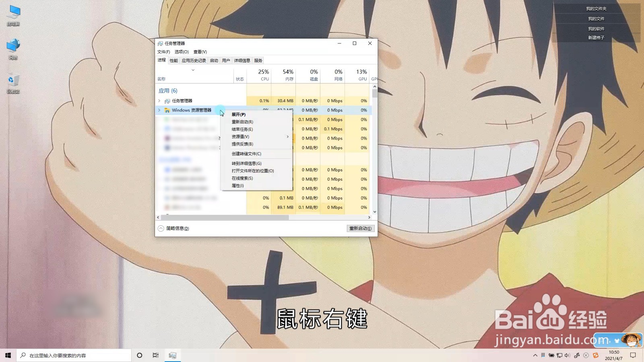Open Task View on the taskbar

coord(156,355)
